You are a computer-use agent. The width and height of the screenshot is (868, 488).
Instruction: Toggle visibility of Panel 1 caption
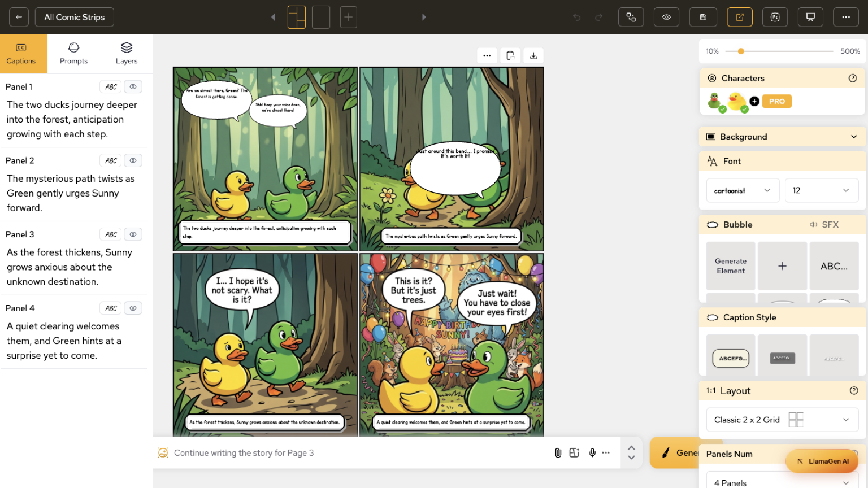point(133,87)
